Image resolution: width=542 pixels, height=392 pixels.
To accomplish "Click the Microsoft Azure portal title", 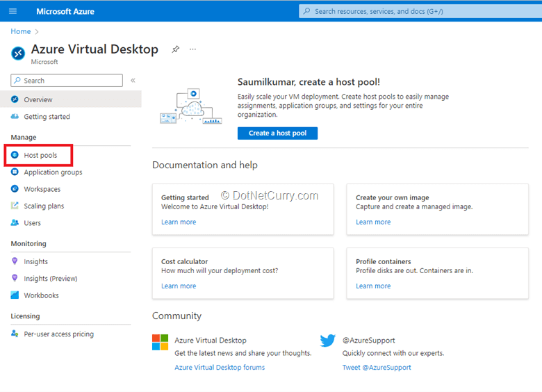I will tap(65, 11).
